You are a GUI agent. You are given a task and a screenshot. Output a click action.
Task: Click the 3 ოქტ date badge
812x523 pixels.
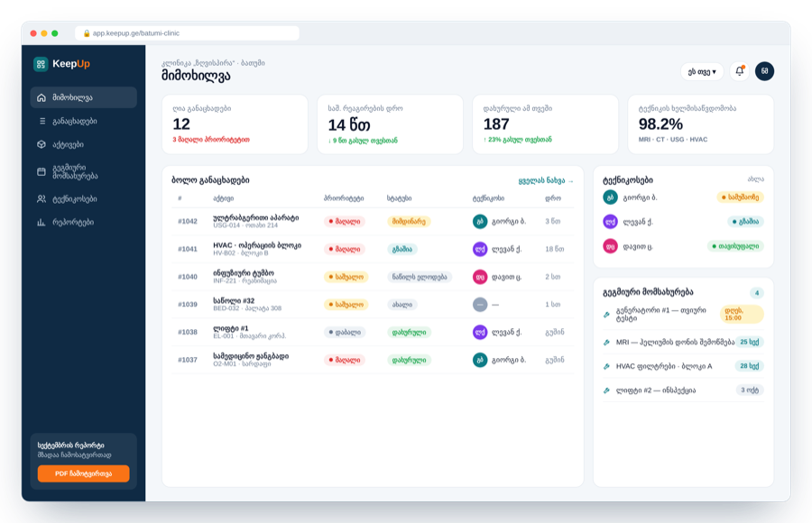(x=750, y=390)
